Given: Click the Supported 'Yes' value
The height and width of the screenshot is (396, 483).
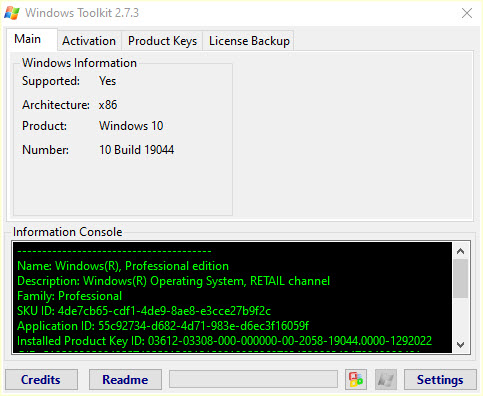Looking at the screenshot, I should 107,81.
